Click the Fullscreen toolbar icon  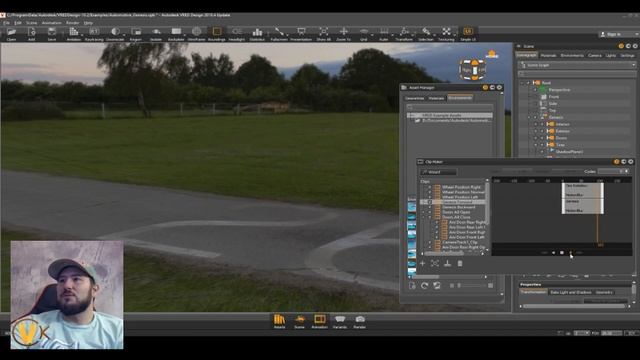[x=279, y=32]
